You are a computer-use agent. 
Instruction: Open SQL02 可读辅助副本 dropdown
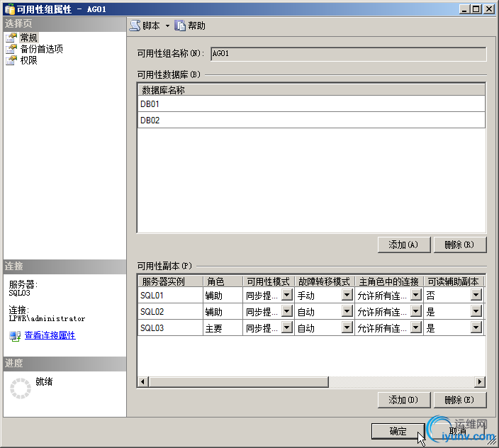click(x=476, y=311)
